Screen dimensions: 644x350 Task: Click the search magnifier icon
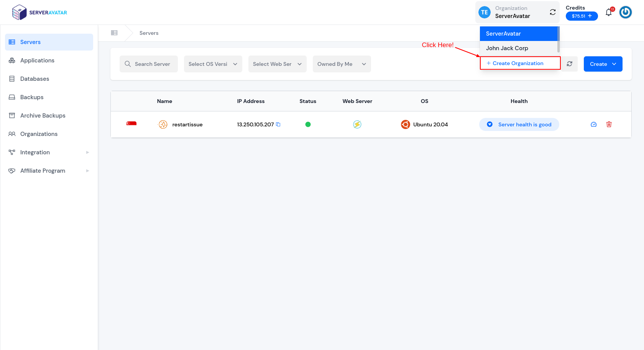[x=128, y=64]
